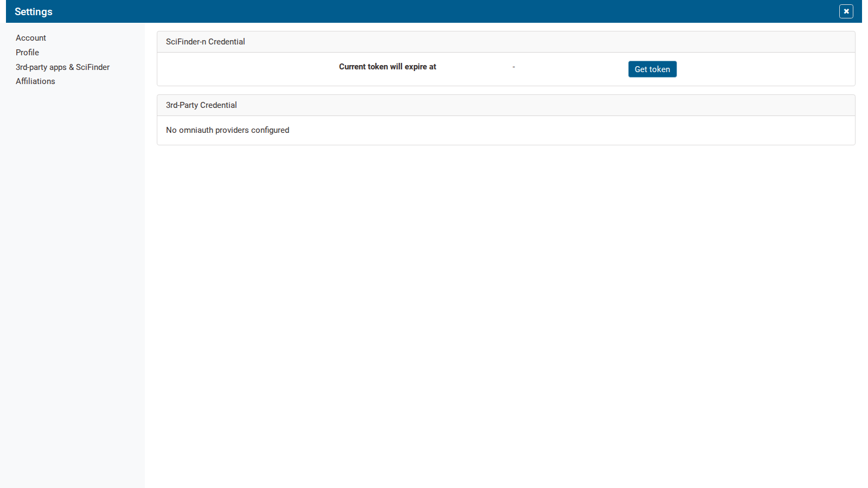Click 'No omniauth providers configured' message
868x488 pixels.
(227, 130)
